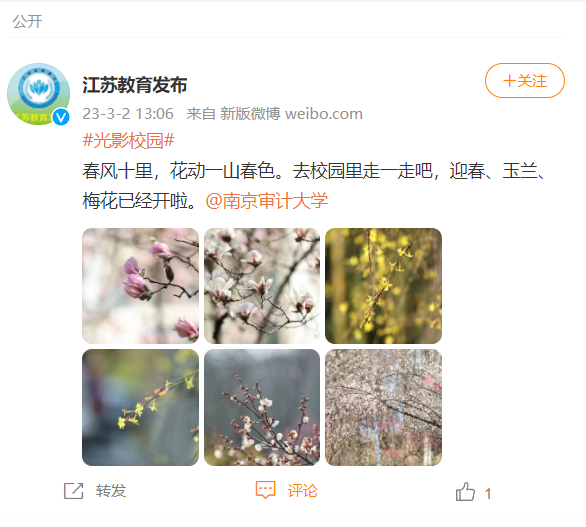Click the blue verified V badge
The height and width of the screenshot is (527, 586).
click(61, 117)
